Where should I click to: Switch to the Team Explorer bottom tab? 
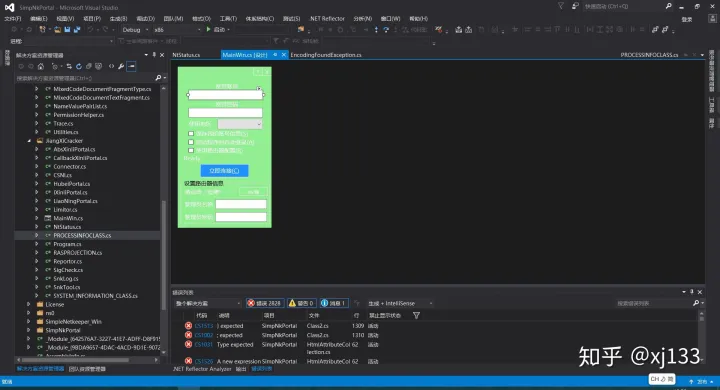(87, 369)
